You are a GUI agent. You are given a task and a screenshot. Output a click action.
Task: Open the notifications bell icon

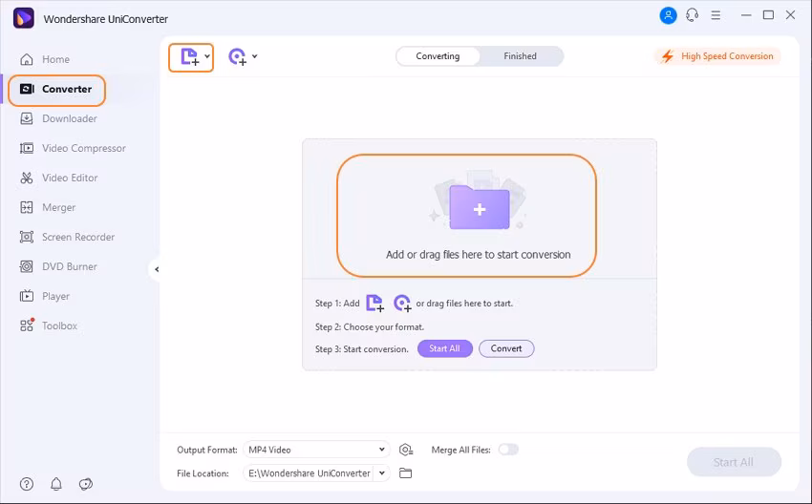click(56, 484)
